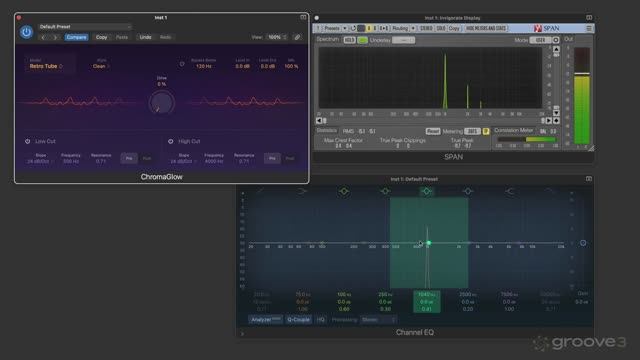Click Channel EQ high shelf band icon
640x360 pixels.
509,191
